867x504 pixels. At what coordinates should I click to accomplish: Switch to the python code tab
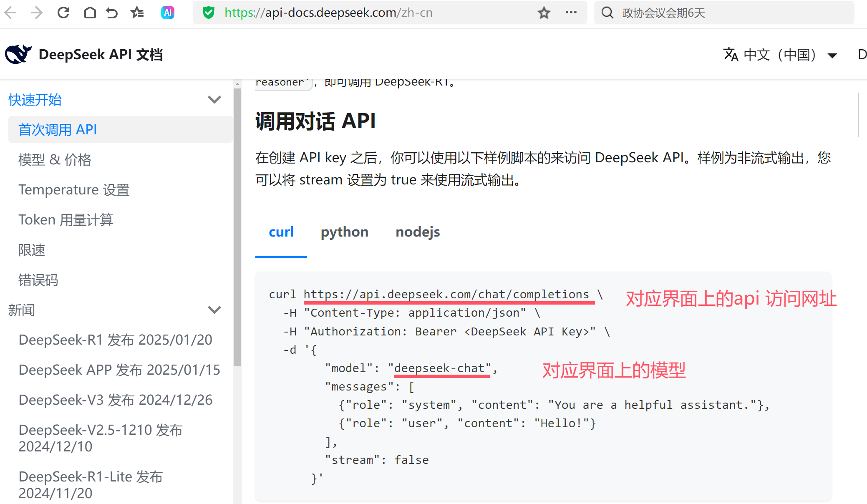click(x=344, y=232)
